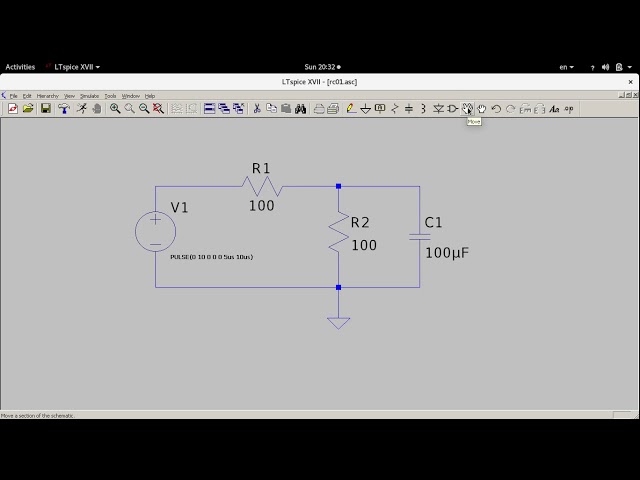The height and width of the screenshot is (480, 640).
Task: Open the View menu
Action: click(x=69, y=96)
